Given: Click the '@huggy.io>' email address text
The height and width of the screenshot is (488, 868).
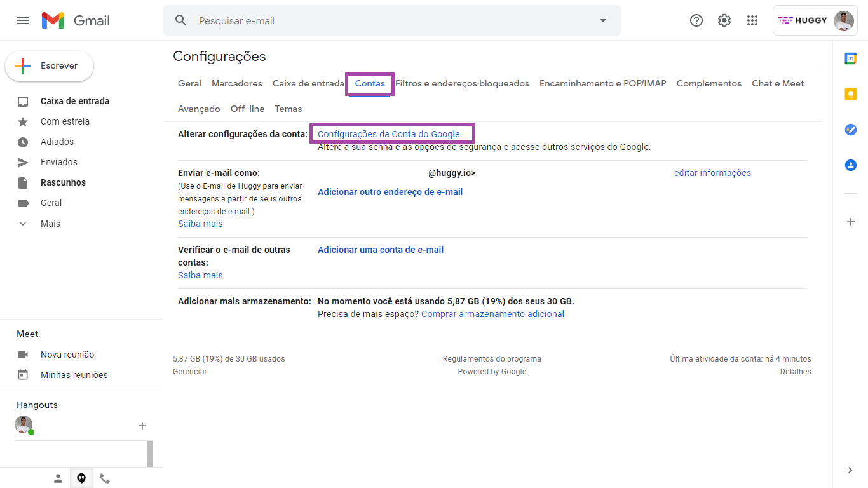Looking at the screenshot, I should click(452, 173).
